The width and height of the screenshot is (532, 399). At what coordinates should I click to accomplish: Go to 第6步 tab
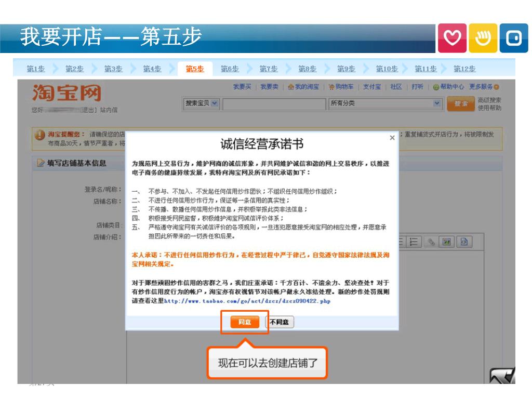click(x=230, y=69)
